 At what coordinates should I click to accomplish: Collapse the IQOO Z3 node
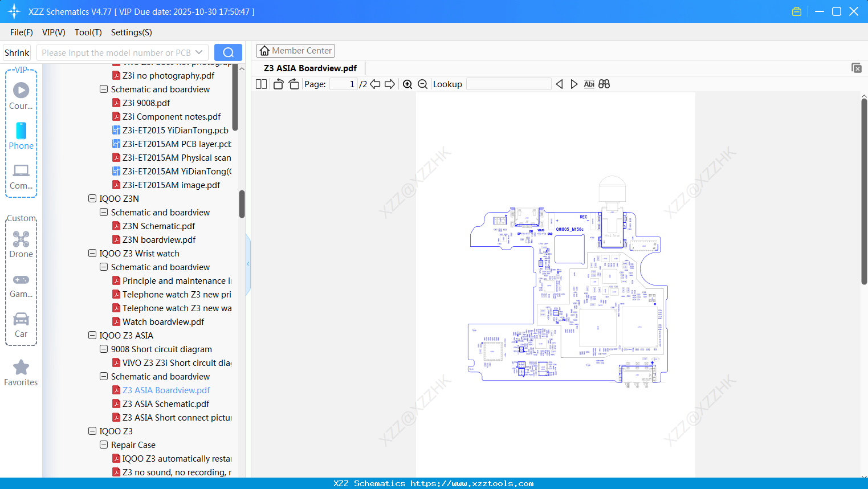click(x=92, y=431)
